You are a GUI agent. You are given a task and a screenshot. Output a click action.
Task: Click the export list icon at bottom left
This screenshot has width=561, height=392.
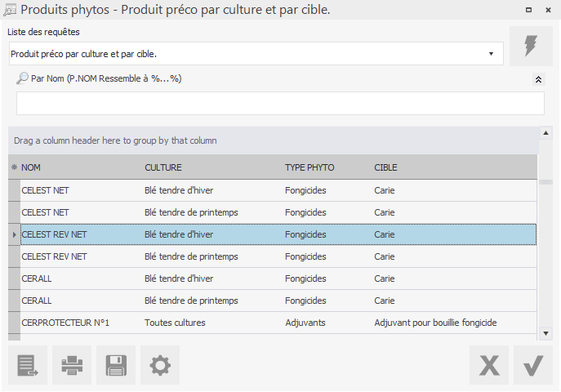pyautogui.click(x=28, y=365)
